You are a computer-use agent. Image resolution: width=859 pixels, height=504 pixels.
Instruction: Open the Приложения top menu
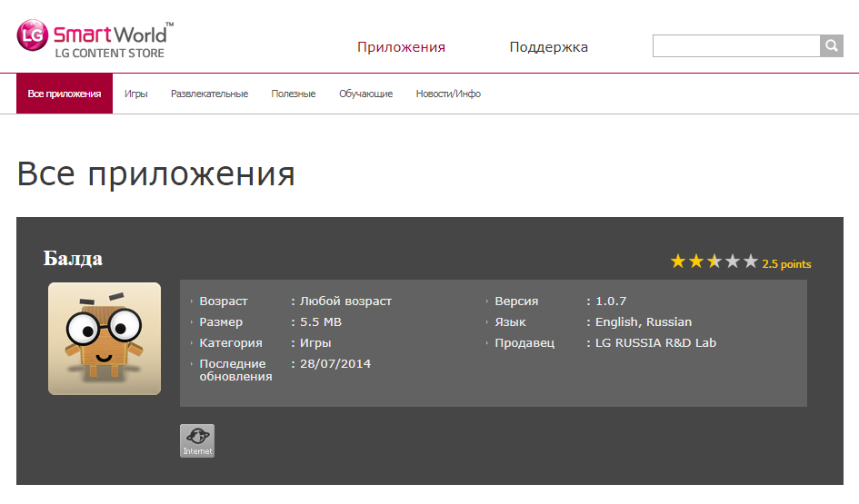point(401,47)
